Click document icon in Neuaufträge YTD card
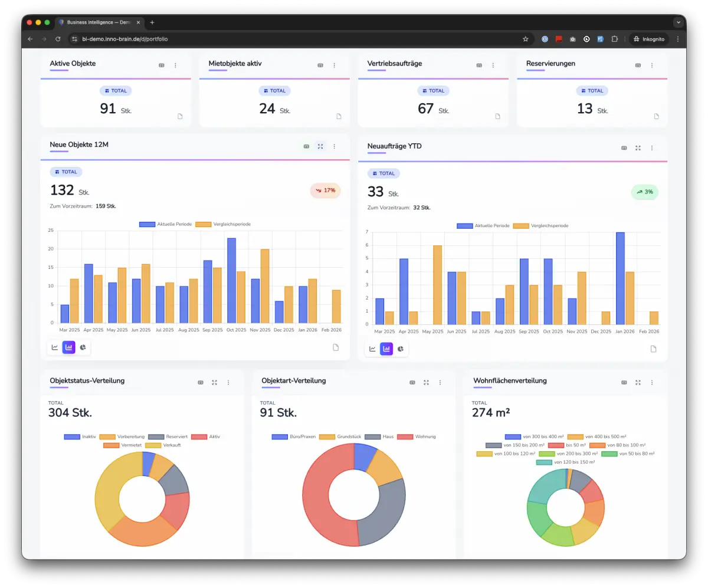Viewport: 708px width, 588px height. (653, 349)
